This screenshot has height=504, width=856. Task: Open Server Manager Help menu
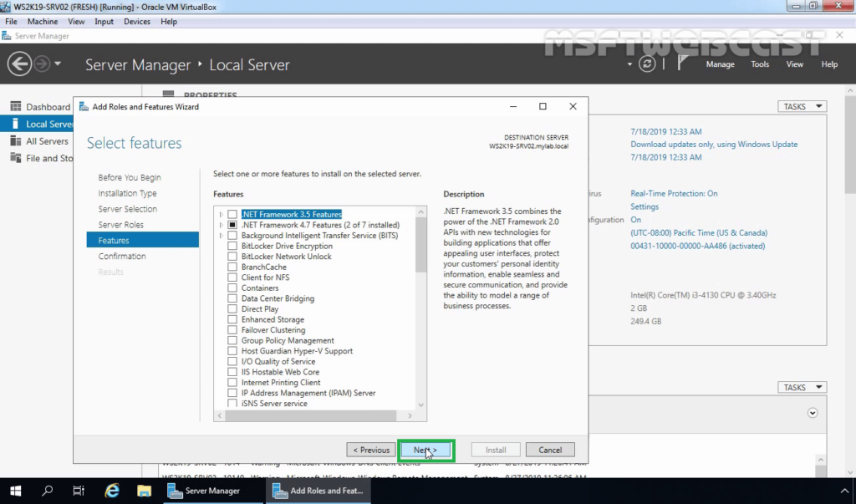pyautogui.click(x=829, y=64)
